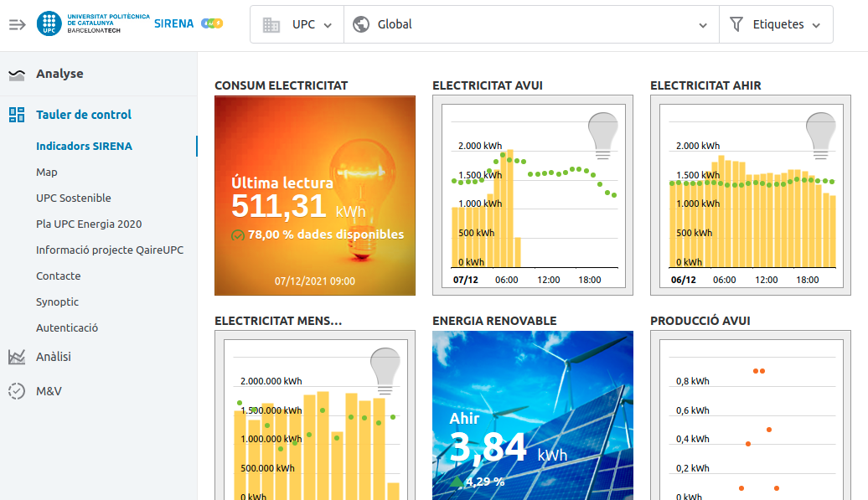Screen dimensions: 868x500
Task: Click the building icon beside UPC
Action: 271,25
